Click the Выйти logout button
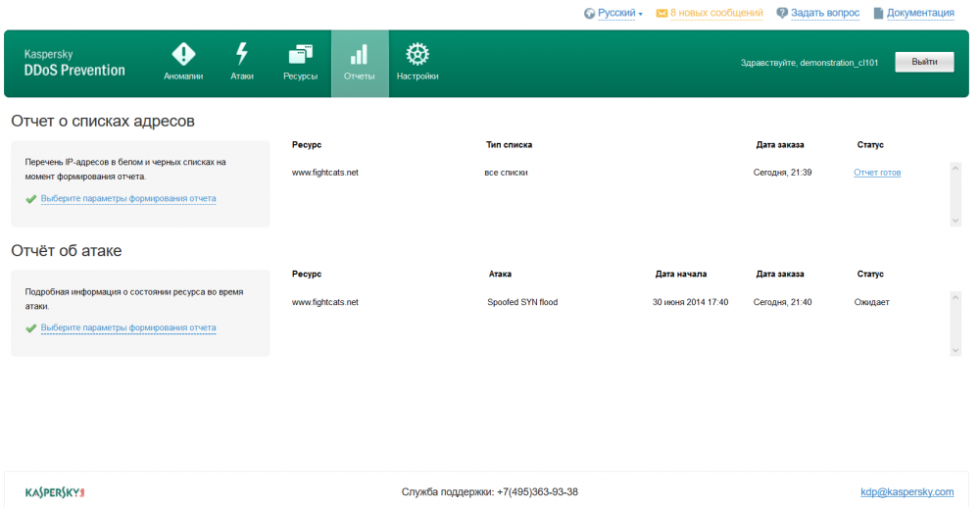The width and height of the screenshot is (980, 507). click(924, 62)
